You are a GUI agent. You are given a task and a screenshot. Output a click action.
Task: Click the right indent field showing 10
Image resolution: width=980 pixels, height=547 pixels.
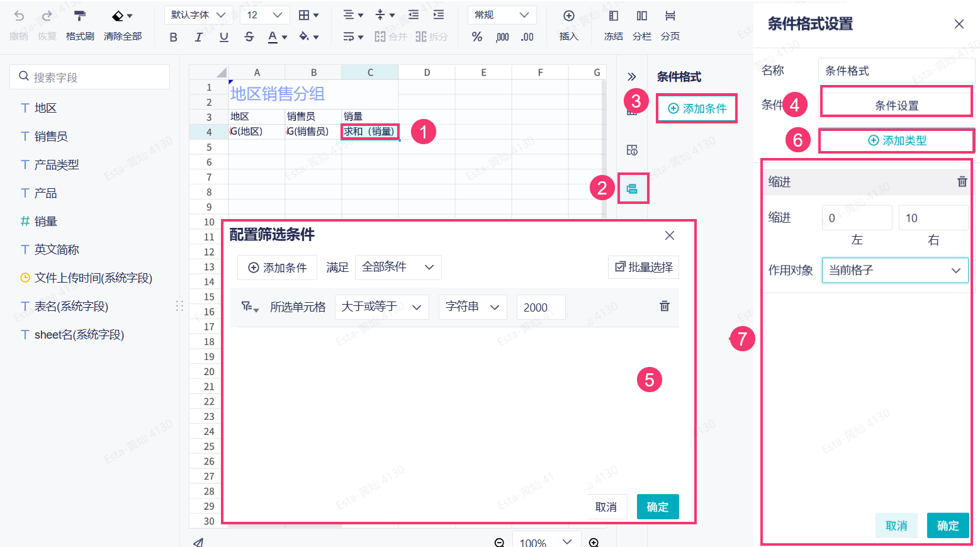coord(933,218)
